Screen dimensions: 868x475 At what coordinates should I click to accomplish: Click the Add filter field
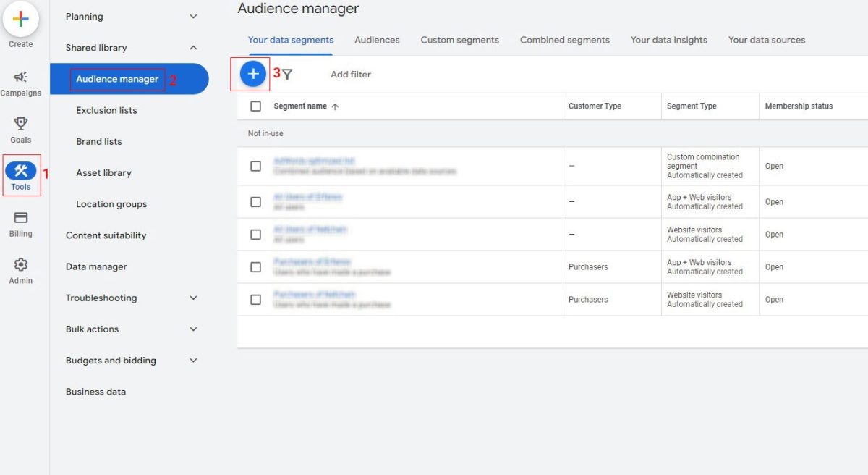click(x=351, y=74)
